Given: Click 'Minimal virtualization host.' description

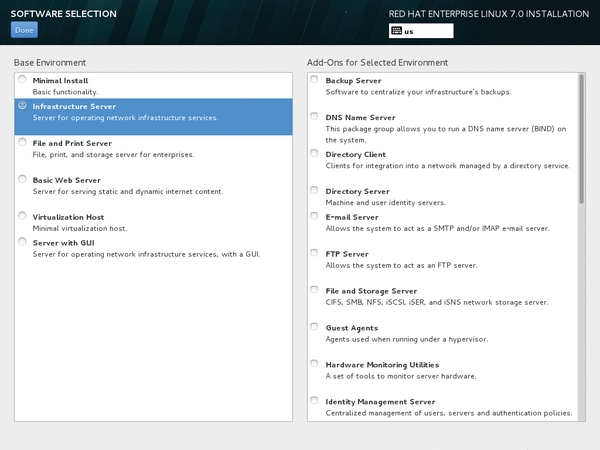Looking at the screenshot, I should point(80,228).
